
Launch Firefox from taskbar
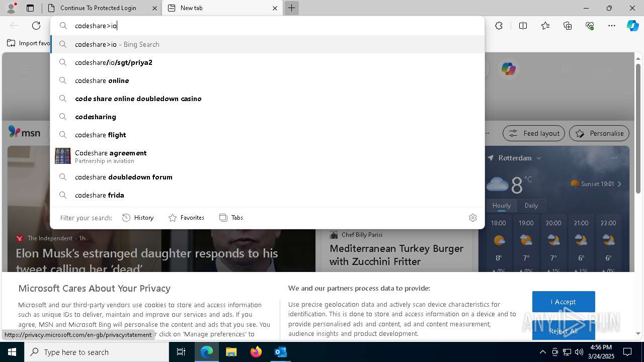point(256,352)
